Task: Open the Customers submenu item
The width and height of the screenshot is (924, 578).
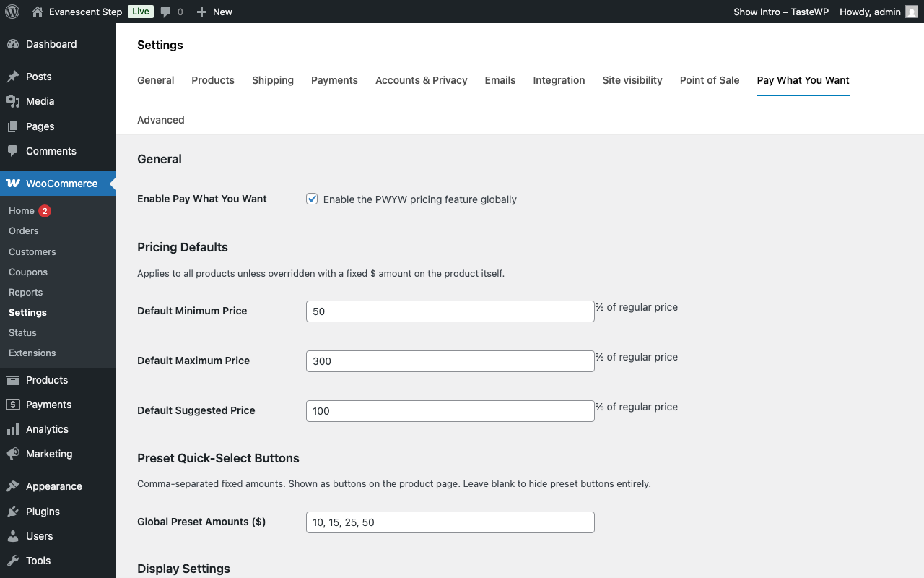Action: tap(32, 251)
